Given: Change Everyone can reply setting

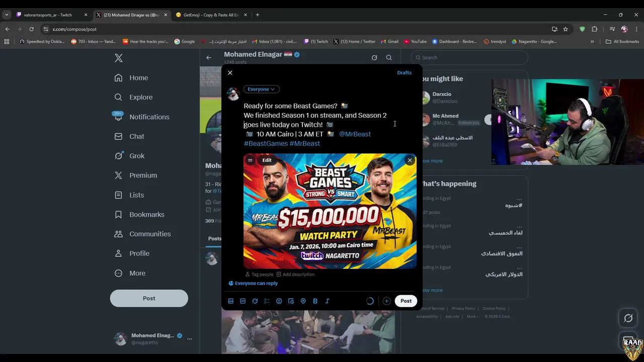Looking at the screenshot, I should pyautogui.click(x=253, y=283).
